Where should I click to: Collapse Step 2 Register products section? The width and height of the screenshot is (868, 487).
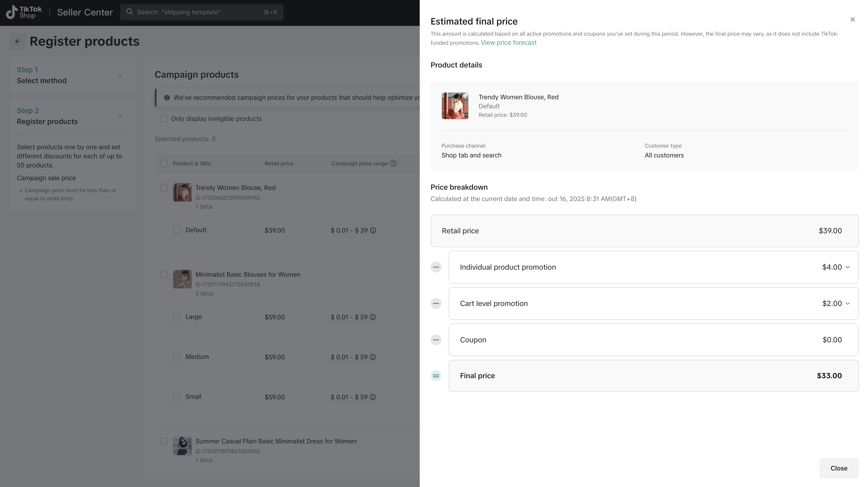(120, 116)
